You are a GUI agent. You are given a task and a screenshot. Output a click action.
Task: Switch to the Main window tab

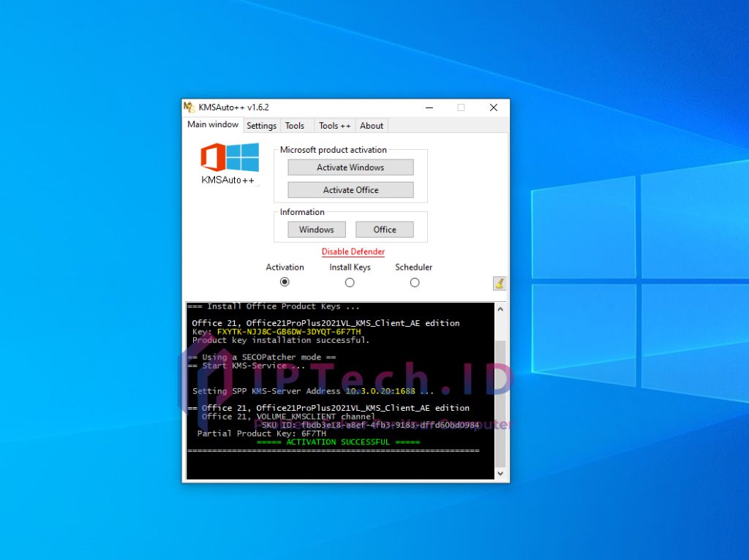(x=213, y=124)
